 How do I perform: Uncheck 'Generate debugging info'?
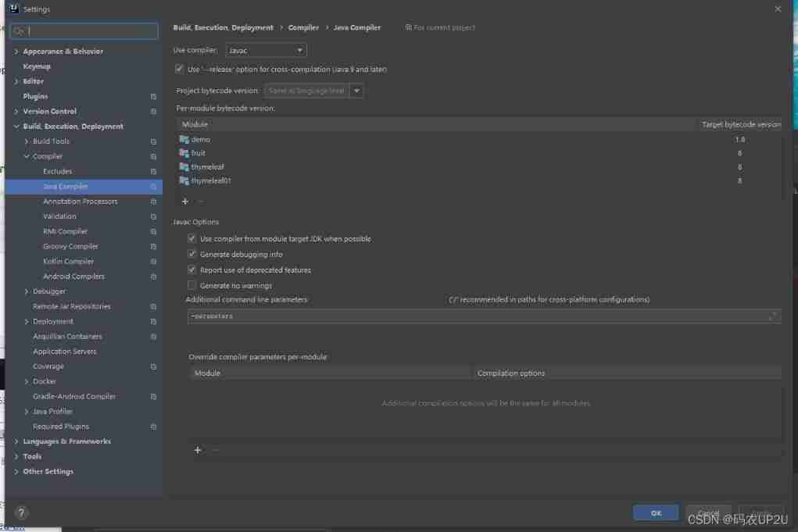(x=192, y=253)
